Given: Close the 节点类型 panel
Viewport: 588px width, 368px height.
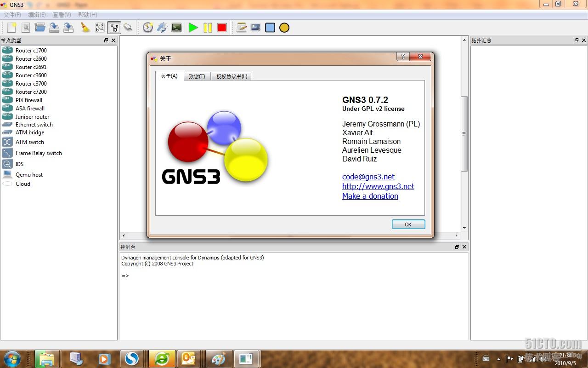Looking at the screenshot, I should 113,40.
